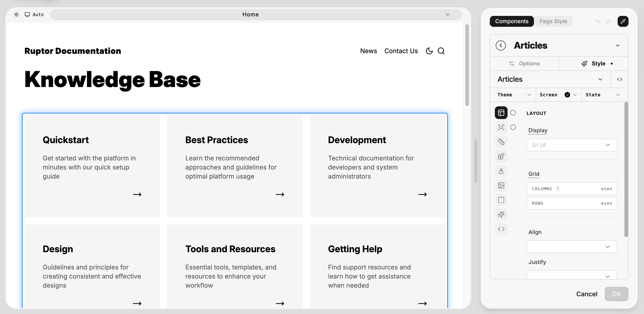The height and width of the screenshot is (314, 644).
Task: Toggle the circle next to Layout icon
Action: [513, 113]
